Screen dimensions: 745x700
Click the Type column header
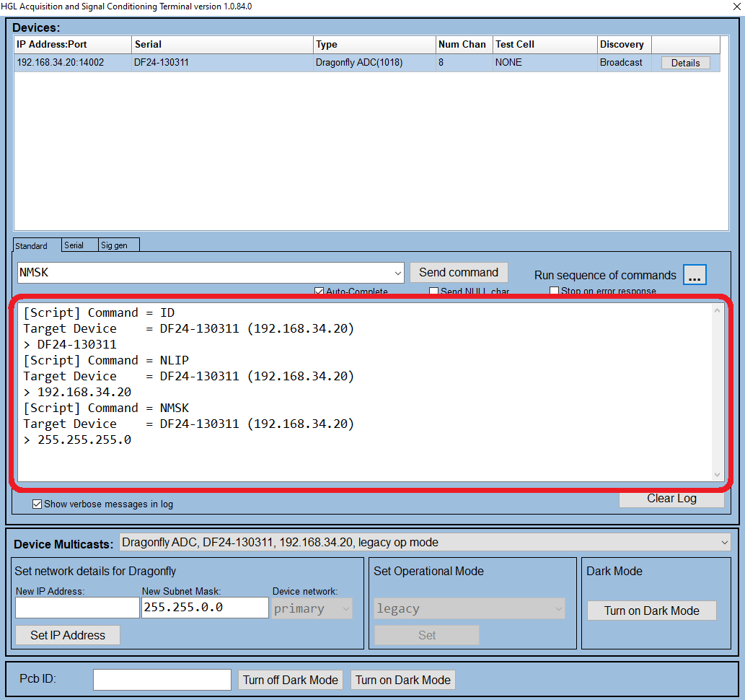374,45
